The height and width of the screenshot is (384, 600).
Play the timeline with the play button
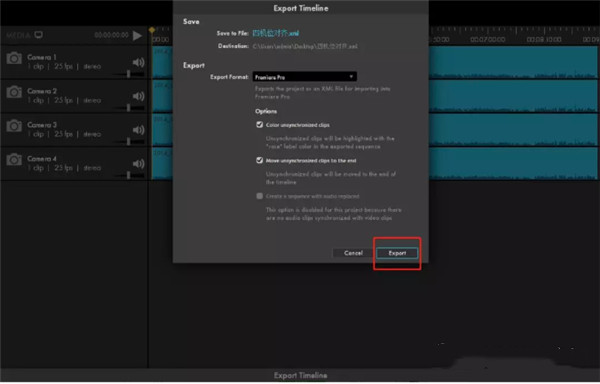(x=137, y=35)
